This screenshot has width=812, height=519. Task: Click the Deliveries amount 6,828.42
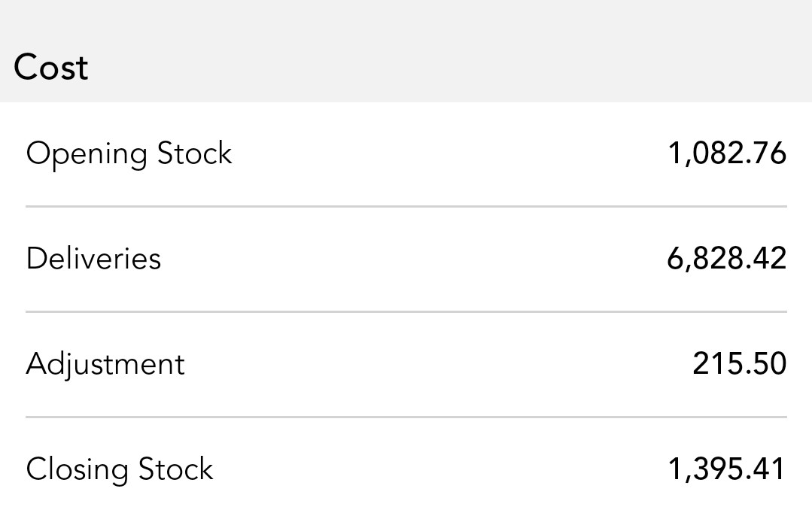(x=726, y=259)
